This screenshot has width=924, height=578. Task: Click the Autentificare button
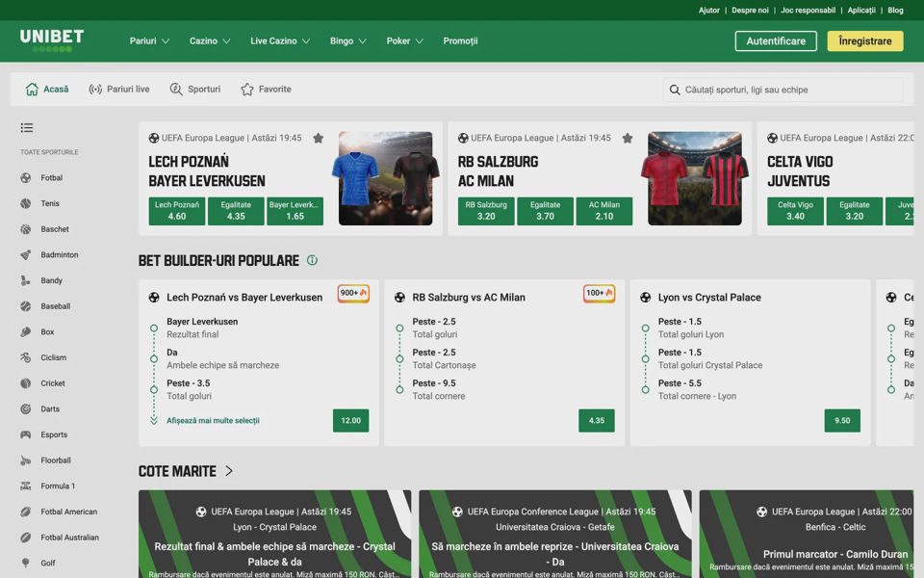[776, 40]
